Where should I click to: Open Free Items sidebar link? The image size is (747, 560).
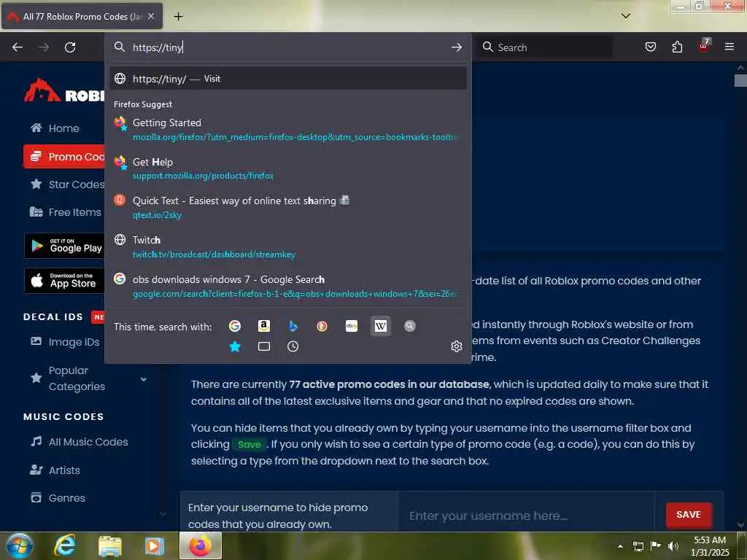click(65, 212)
